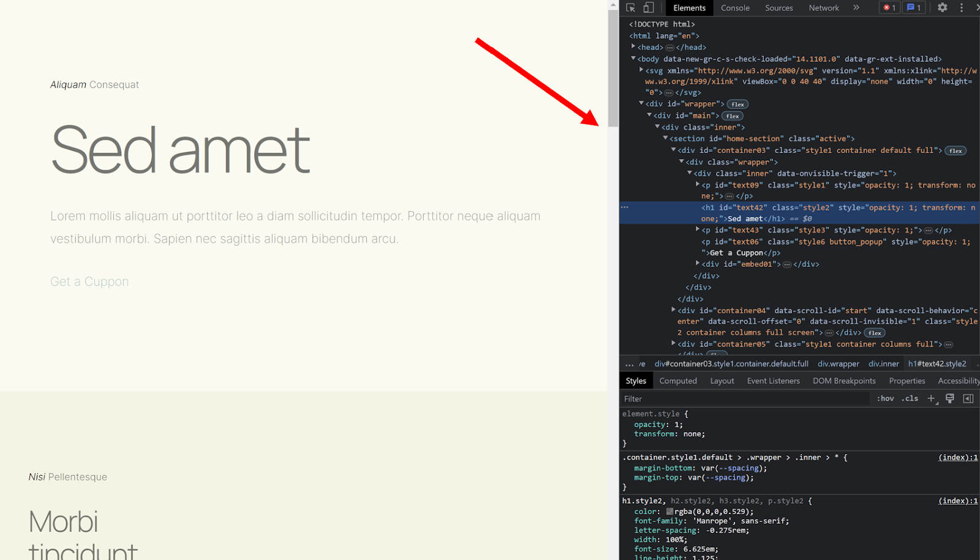Toggle element state with :hov button
Screen dimensions: 980x560
(x=885, y=398)
